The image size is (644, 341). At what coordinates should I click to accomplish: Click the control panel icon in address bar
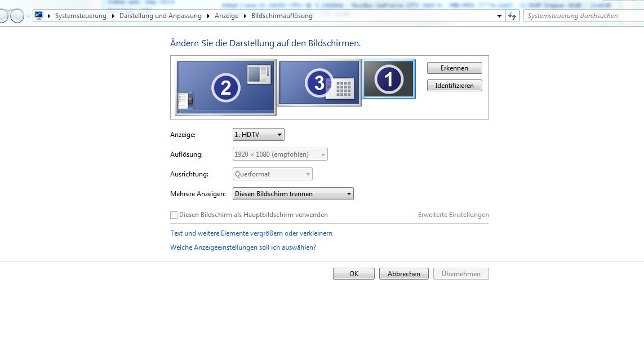39,16
